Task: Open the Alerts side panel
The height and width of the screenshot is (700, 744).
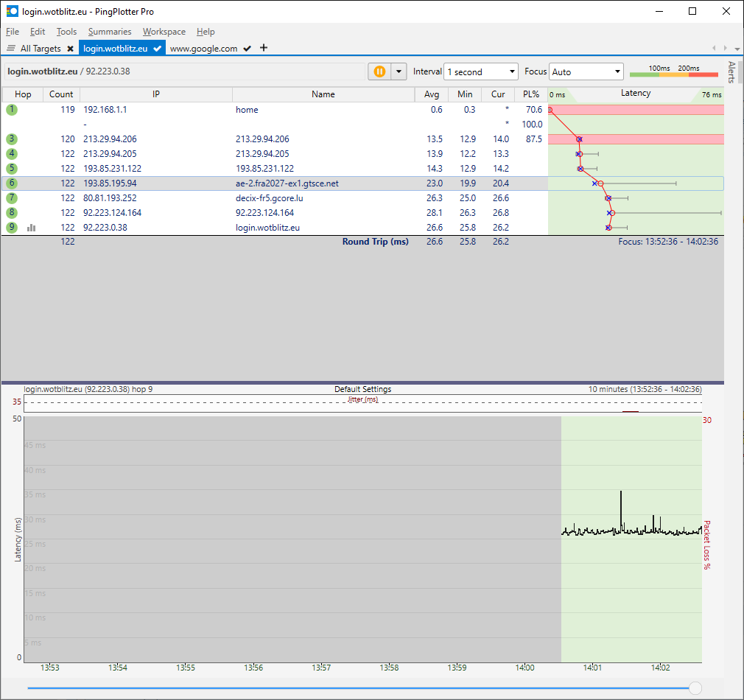Action: [731, 72]
